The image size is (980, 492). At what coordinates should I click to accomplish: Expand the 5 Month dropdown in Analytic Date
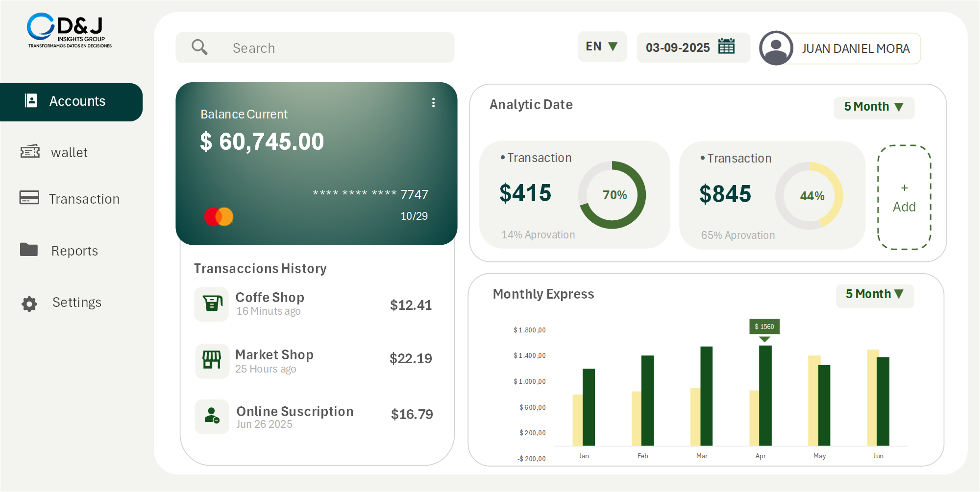pos(874,107)
